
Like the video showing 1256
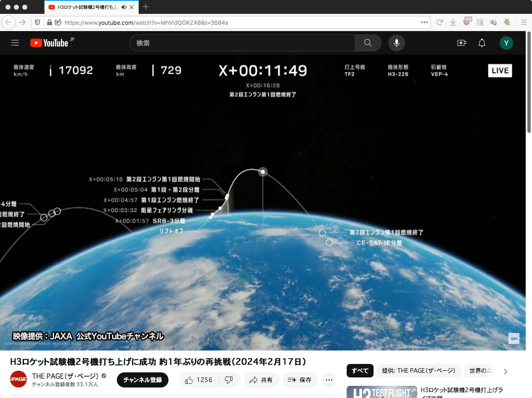(200, 380)
